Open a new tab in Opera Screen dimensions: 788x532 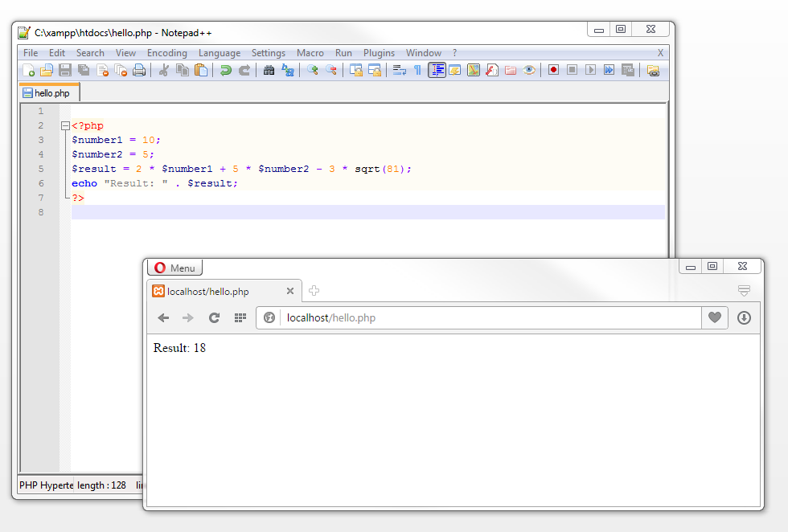coord(314,291)
